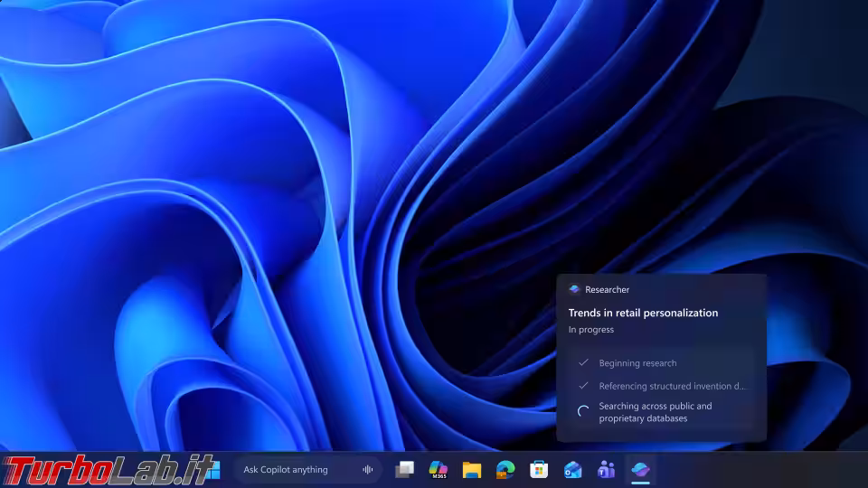Launch Microsoft Edge browser
868x488 pixels.
(505, 470)
